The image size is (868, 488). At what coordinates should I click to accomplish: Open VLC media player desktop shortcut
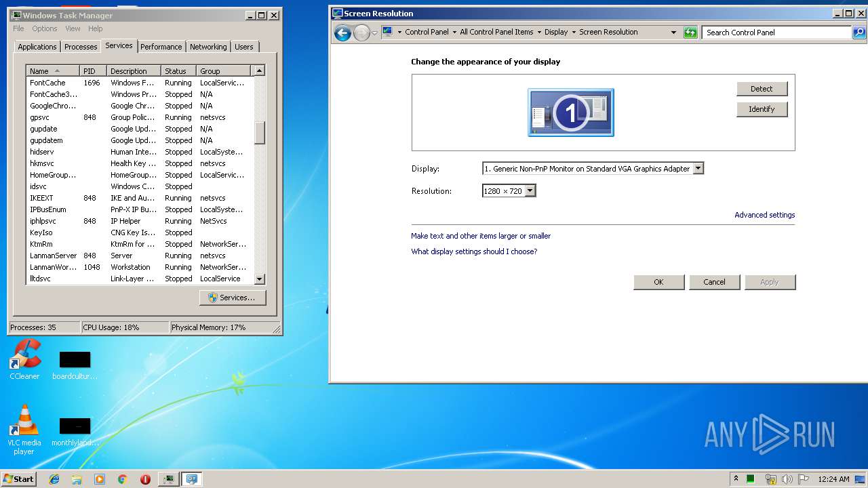(24, 430)
